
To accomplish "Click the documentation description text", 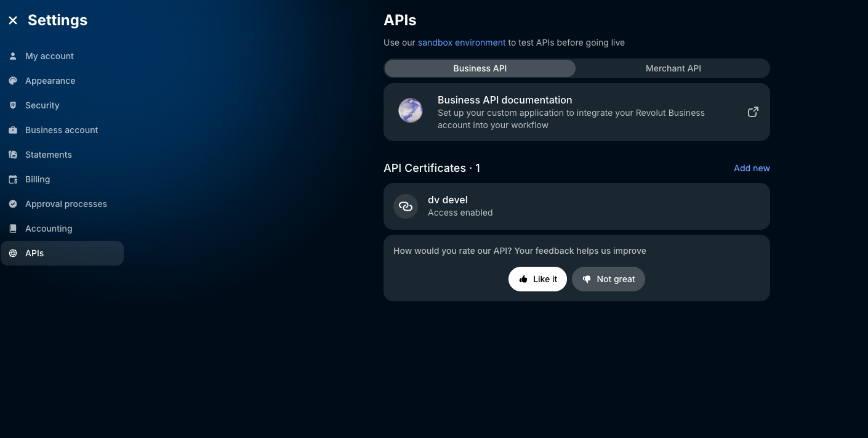I will 571,119.
